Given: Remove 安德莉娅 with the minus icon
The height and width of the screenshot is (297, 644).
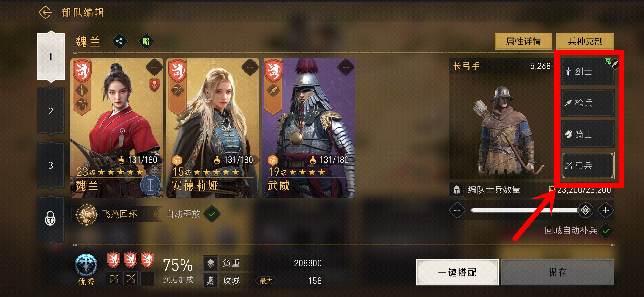Looking at the screenshot, I should point(250,67).
